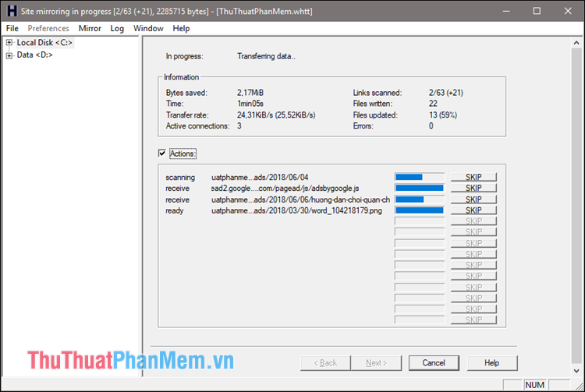Image resolution: width=585 pixels, height=392 pixels.
Task: Skip the adsbygoogle.js receive transfer
Action: pos(473,188)
